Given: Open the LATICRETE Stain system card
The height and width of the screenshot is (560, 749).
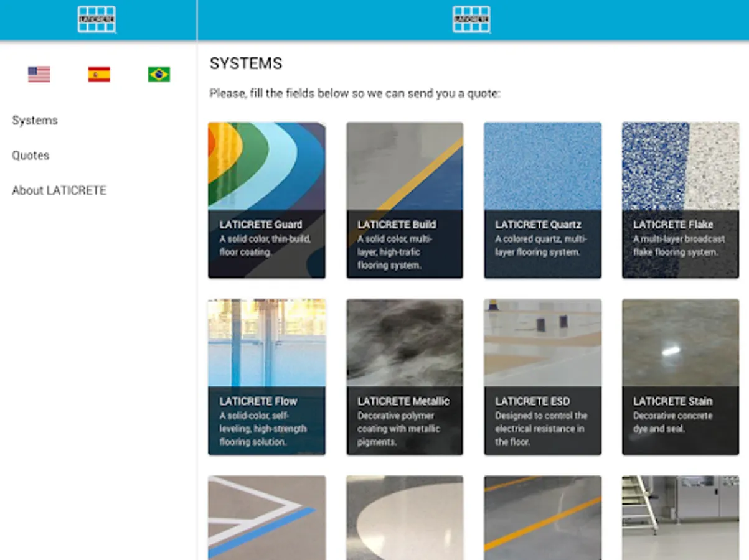Looking at the screenshot, I should (681, 377).
